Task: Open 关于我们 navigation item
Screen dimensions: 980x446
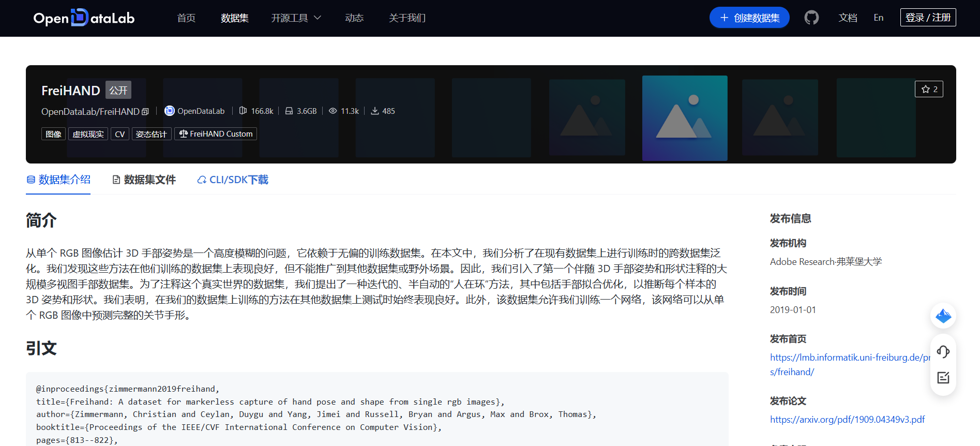Action: click(407, 18)
